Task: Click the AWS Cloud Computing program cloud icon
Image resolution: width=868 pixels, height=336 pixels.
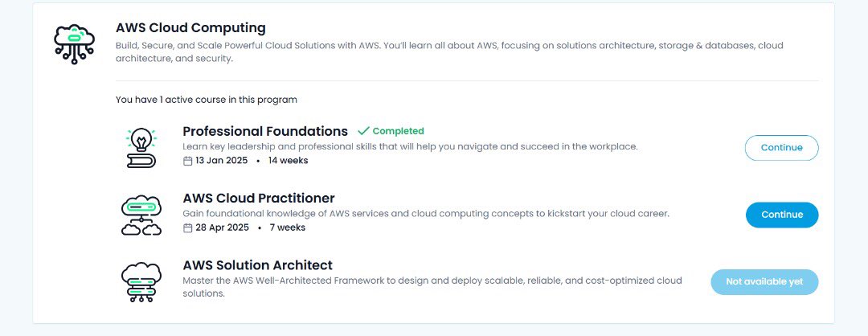Action: (x=74, y=43)
